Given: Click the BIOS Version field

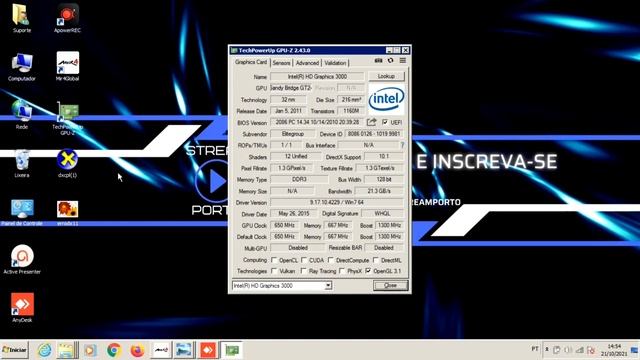Looking at the screenshot, I should (x=317, y=122).
